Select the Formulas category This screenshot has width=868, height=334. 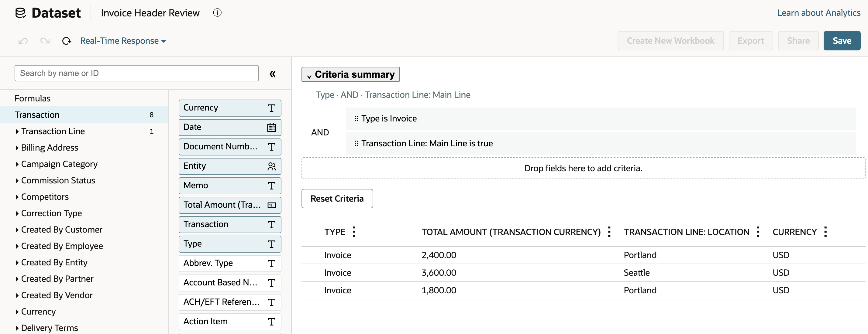32,98
